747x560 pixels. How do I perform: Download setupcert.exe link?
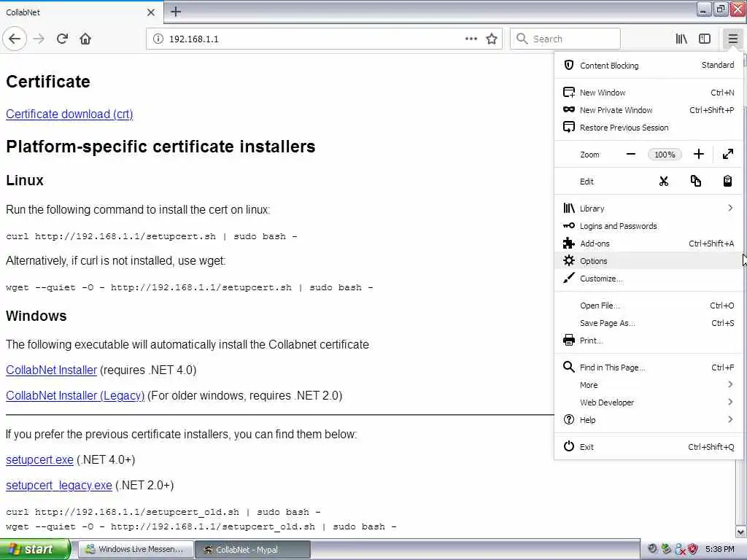(39, 460)
